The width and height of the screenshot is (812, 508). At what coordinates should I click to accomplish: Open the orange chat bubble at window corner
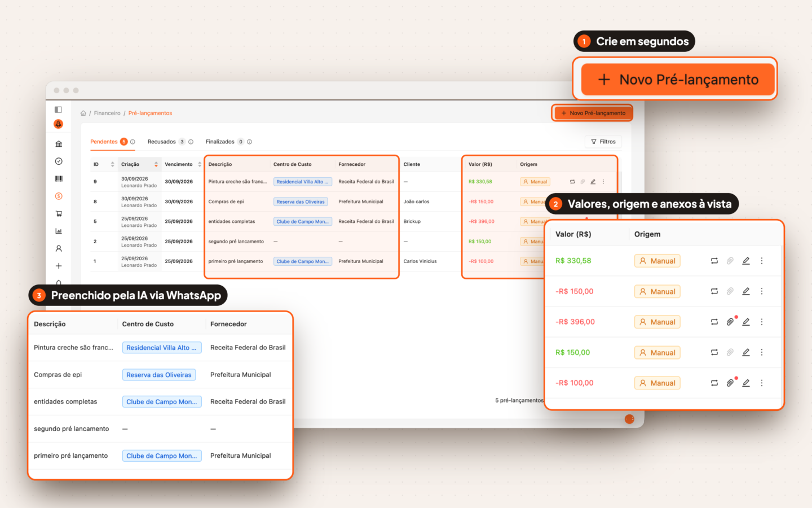pos(629,419)
